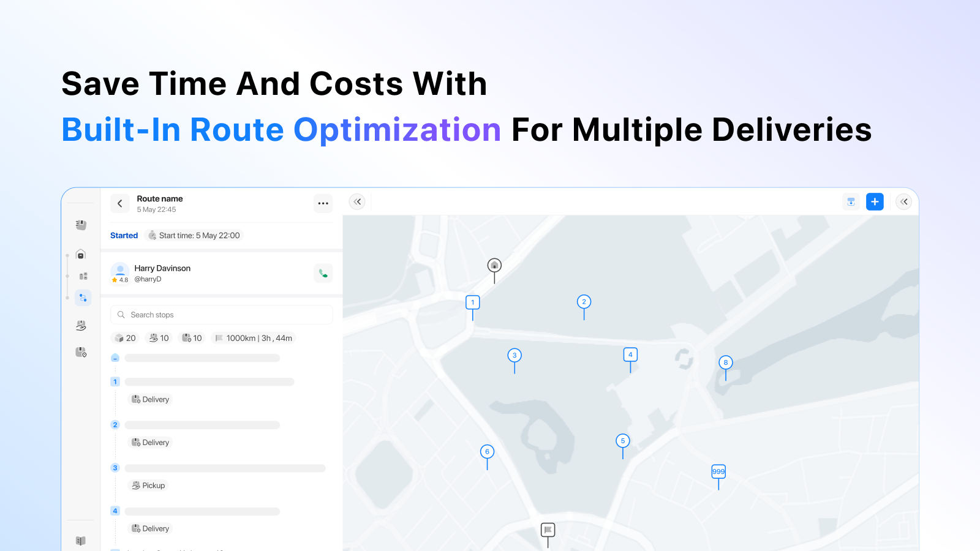980x551 pixels.
Task: Click map pin number 8
Action: [x=726, y=362]
